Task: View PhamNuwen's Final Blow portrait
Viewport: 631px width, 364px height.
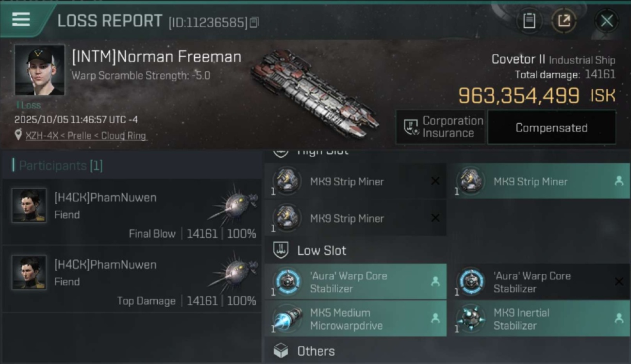Action: tap(29, 205)
